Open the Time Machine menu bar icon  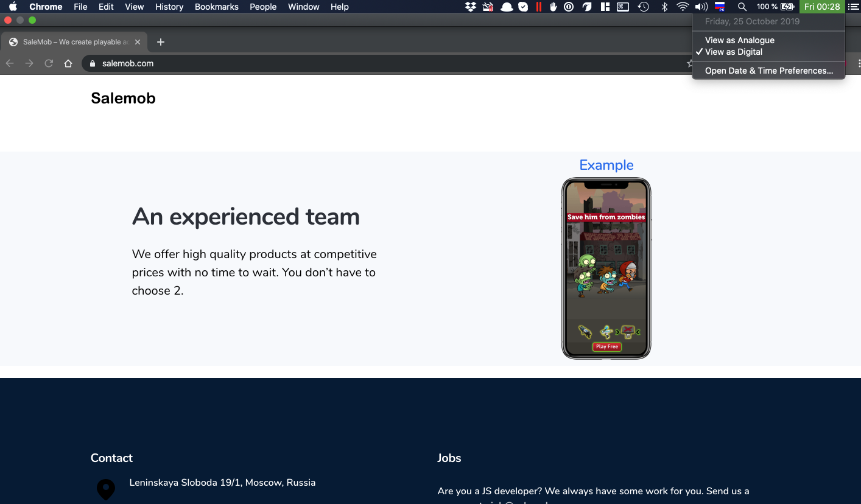tap(643, 7)
